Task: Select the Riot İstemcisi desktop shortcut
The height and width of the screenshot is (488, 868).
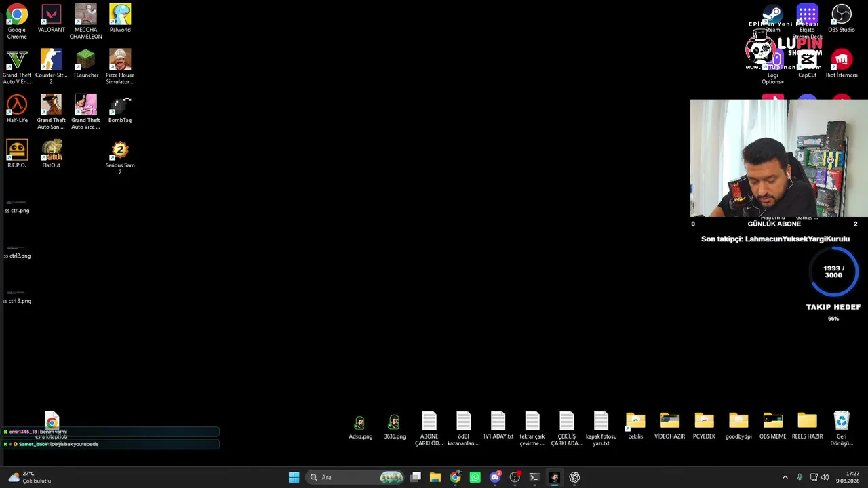Action: tap(842, 64)
